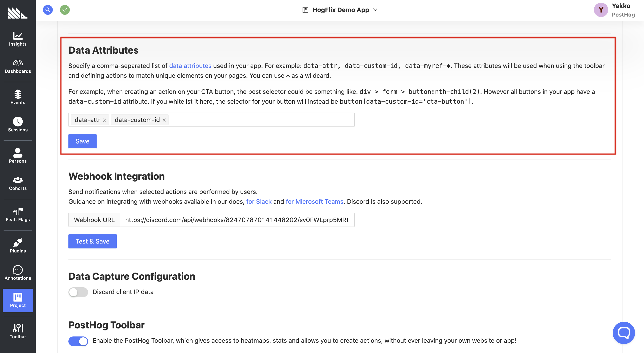
Task: Open the for Slack docs link
Action: coord(259,202)
